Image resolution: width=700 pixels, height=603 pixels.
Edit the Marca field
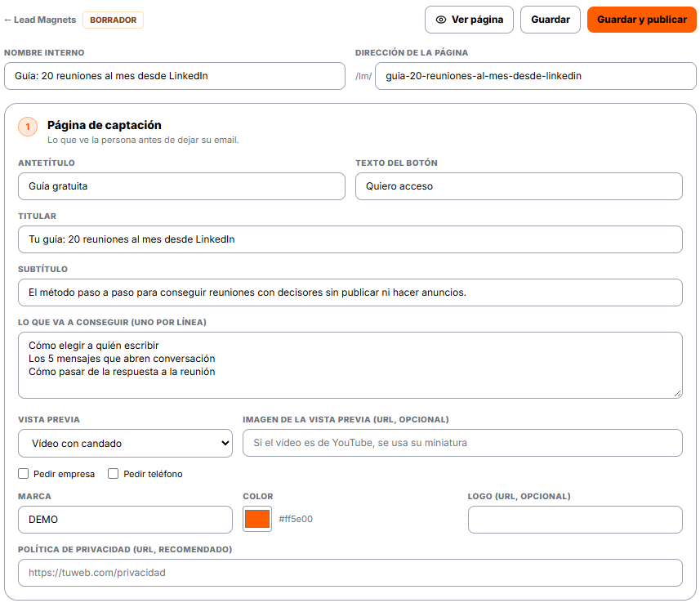tap(125, 520)
